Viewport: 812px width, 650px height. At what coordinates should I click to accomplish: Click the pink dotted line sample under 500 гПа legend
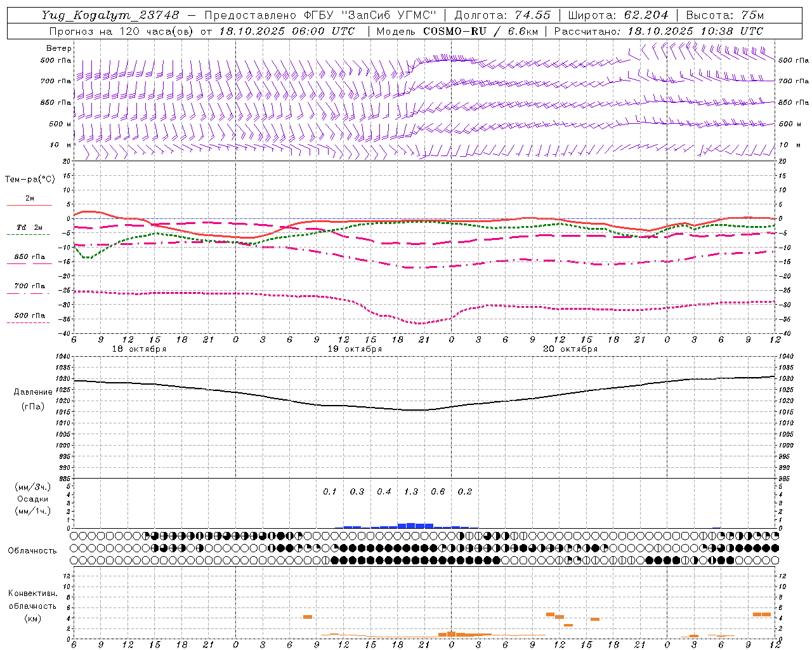point(28,323)
